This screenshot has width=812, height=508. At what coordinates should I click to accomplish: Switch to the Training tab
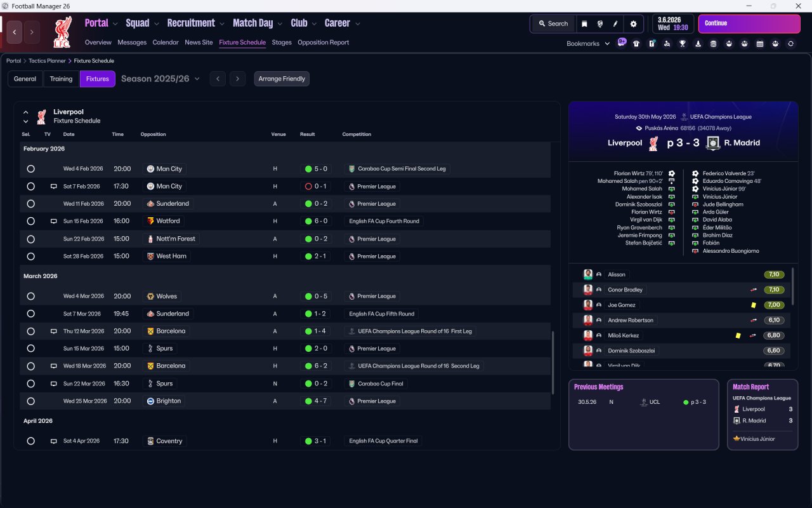point(61,79)
